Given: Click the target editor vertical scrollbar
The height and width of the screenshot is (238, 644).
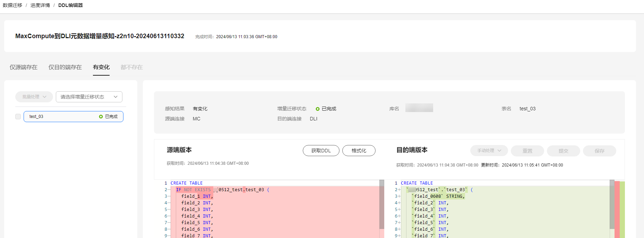Looking at the screenshot, I should coord(612,205).
